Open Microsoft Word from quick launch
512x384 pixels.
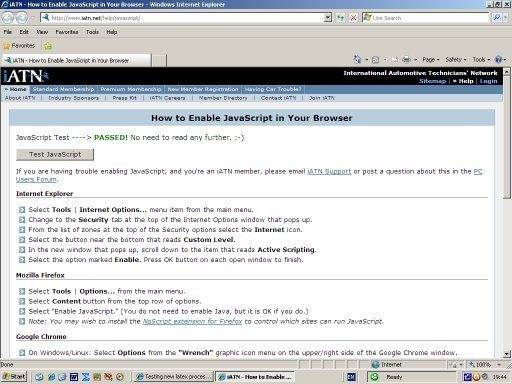pyautogui.click(x=74, y=377)
